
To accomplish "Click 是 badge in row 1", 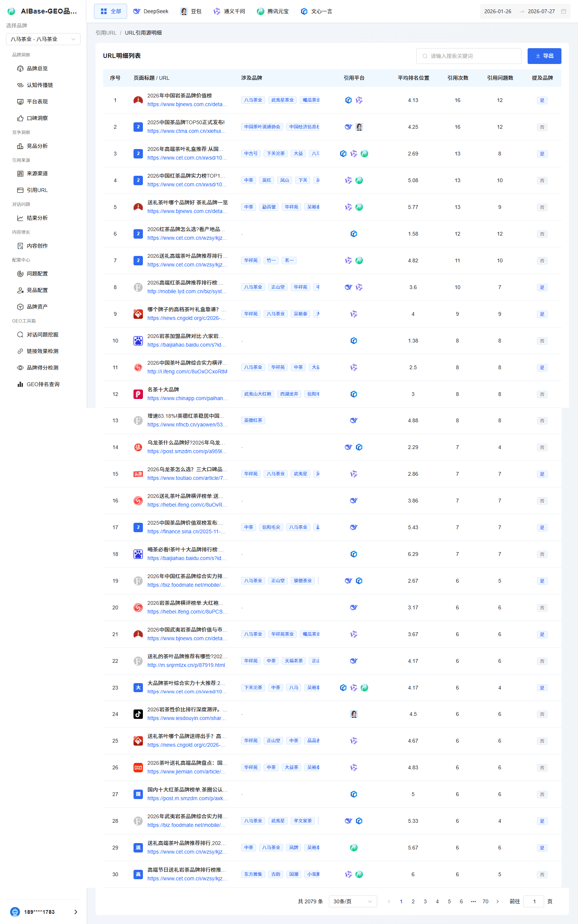I will pos(542,100).
